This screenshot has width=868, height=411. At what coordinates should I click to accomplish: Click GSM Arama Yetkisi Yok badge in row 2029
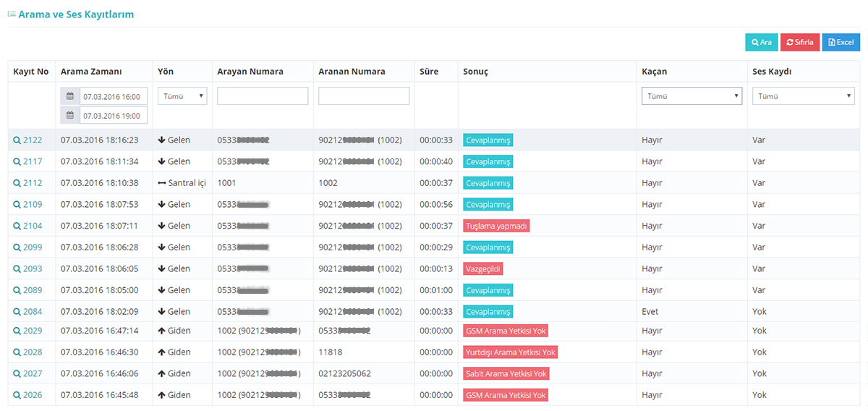[505, 331]
